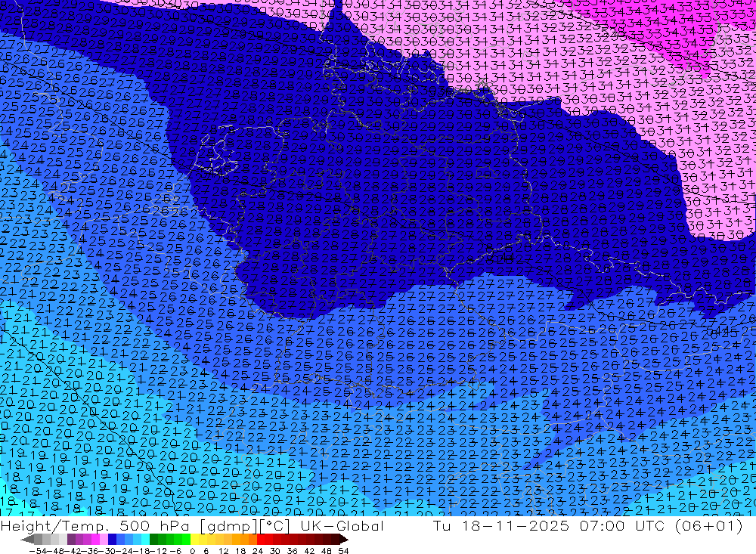The height and width of the screenshot is (554, 756).
Task: Click the legend value label '54'
Action: pos(343,551)
